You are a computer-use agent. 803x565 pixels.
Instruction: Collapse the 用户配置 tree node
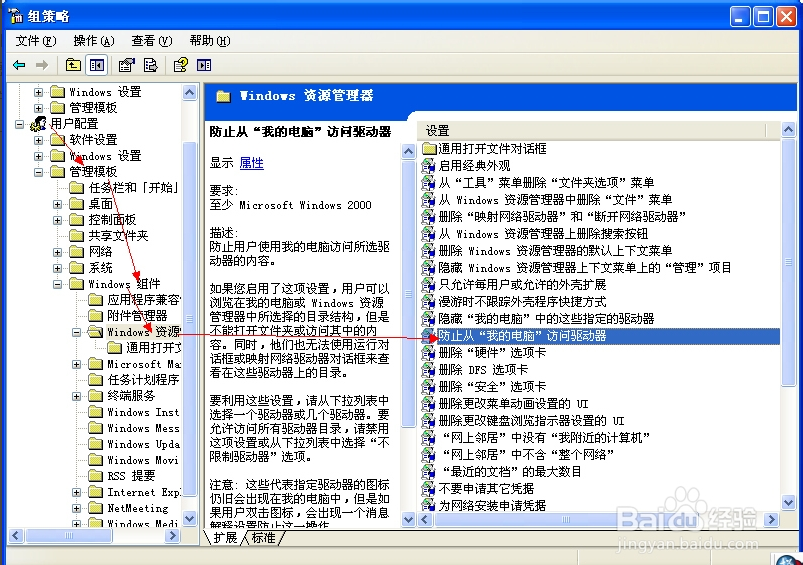(19, 124)
